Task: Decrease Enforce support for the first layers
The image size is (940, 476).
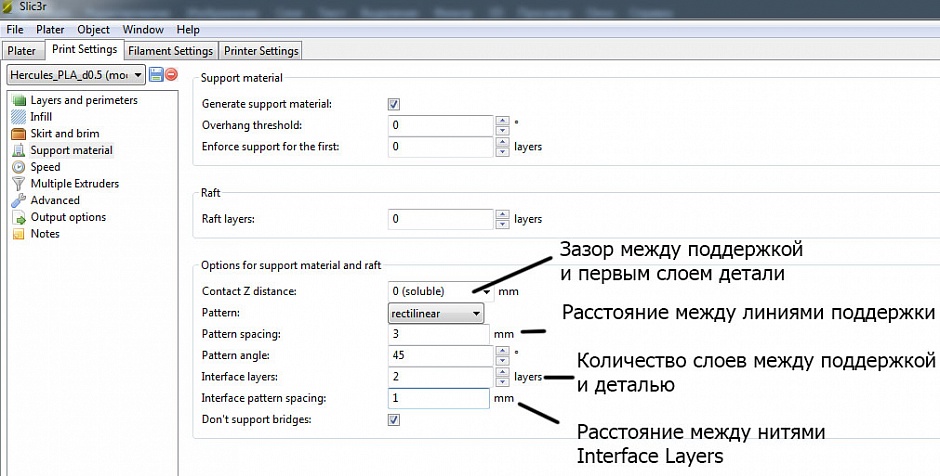Action: [502, 152]
